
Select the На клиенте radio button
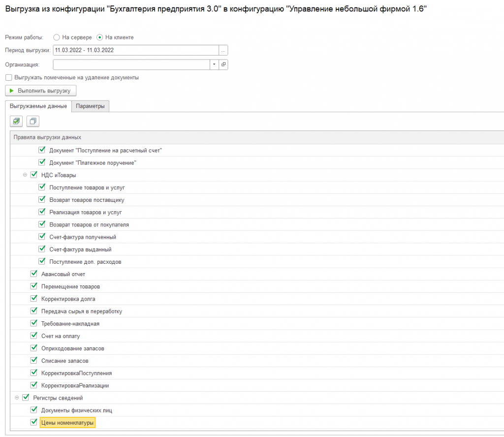(99, 37)
